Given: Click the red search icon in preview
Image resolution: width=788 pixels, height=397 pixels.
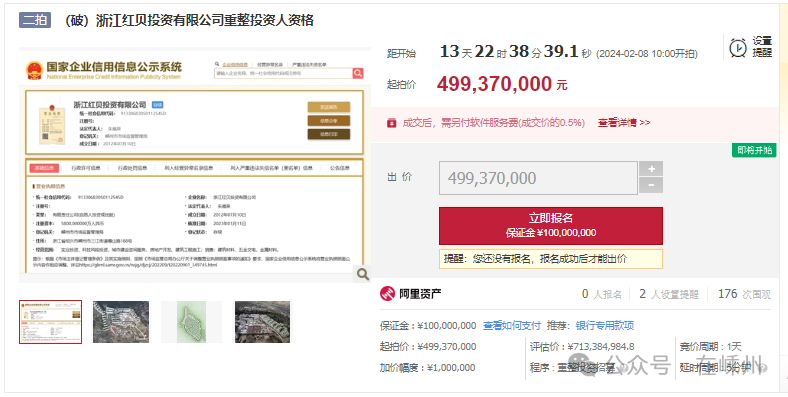Looking at the screenshot, I should pos(358,73).
